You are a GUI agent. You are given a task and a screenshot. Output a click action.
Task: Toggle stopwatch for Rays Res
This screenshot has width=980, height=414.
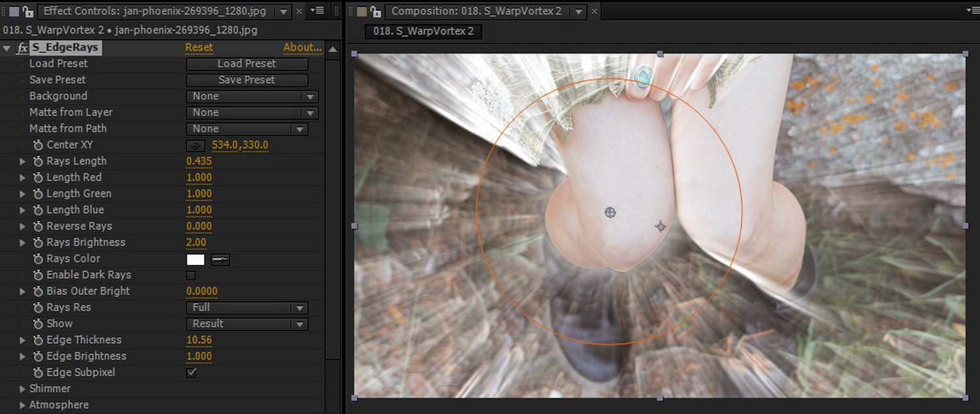pos(37,308)
